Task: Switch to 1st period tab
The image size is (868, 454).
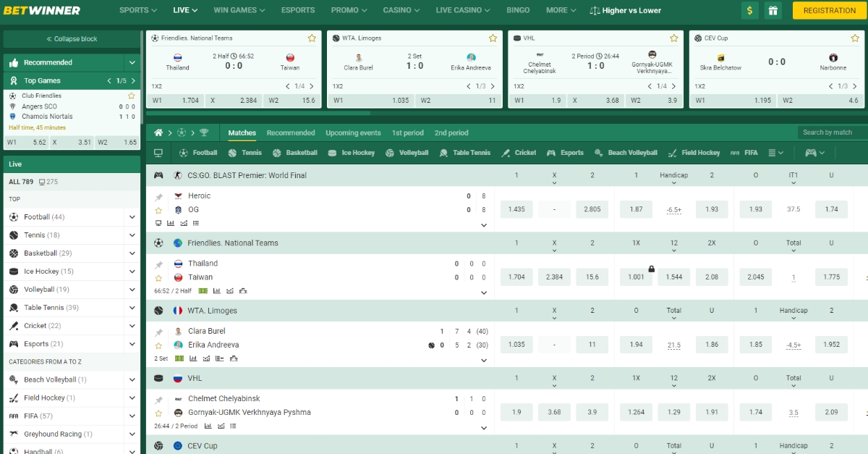Action: click(x=408, y=133)
